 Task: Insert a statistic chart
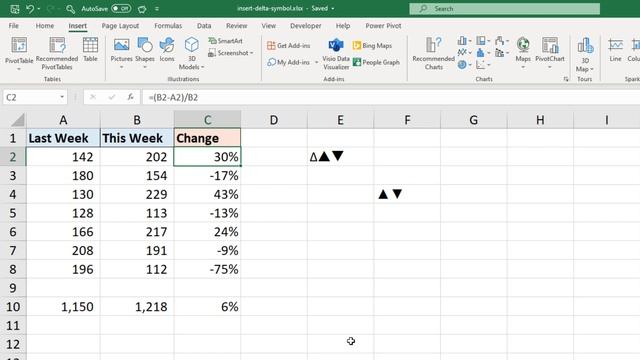pos(483,53)
